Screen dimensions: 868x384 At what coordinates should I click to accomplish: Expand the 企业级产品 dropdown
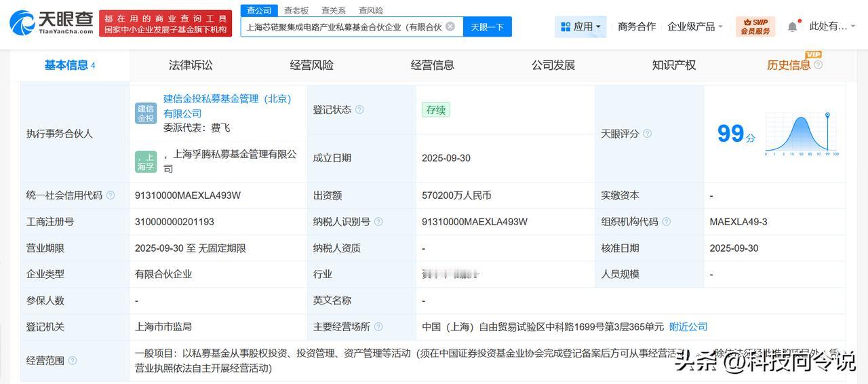695,26
